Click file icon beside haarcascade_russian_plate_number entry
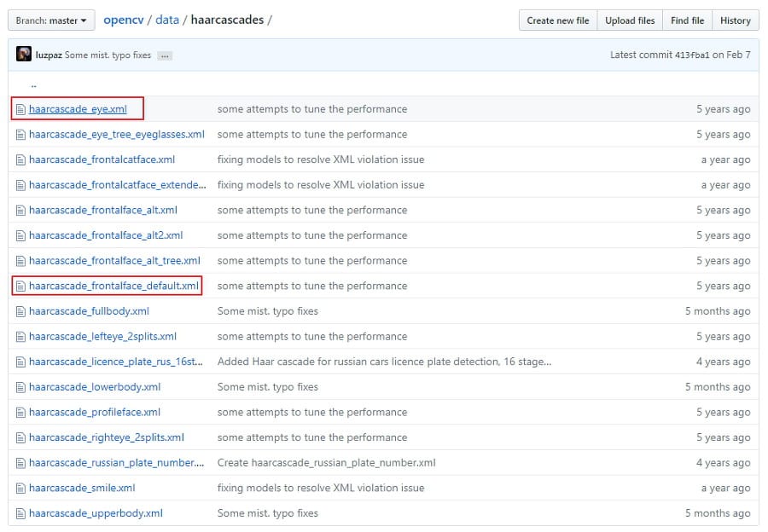Screen dimensions: 768x532 coord(20,463)
